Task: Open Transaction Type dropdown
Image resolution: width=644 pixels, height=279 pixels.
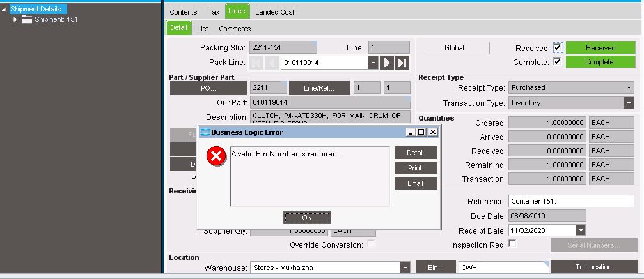Action: (x=629, y=103)
